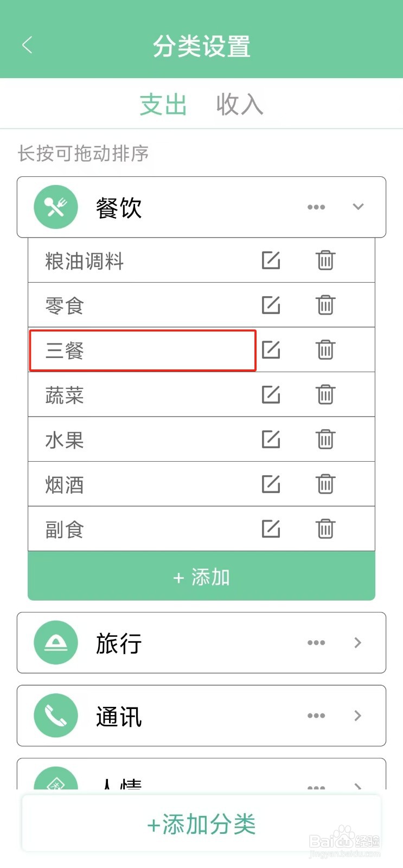
Task: Expand the 通讯 category
Action: tap(358, 716)
